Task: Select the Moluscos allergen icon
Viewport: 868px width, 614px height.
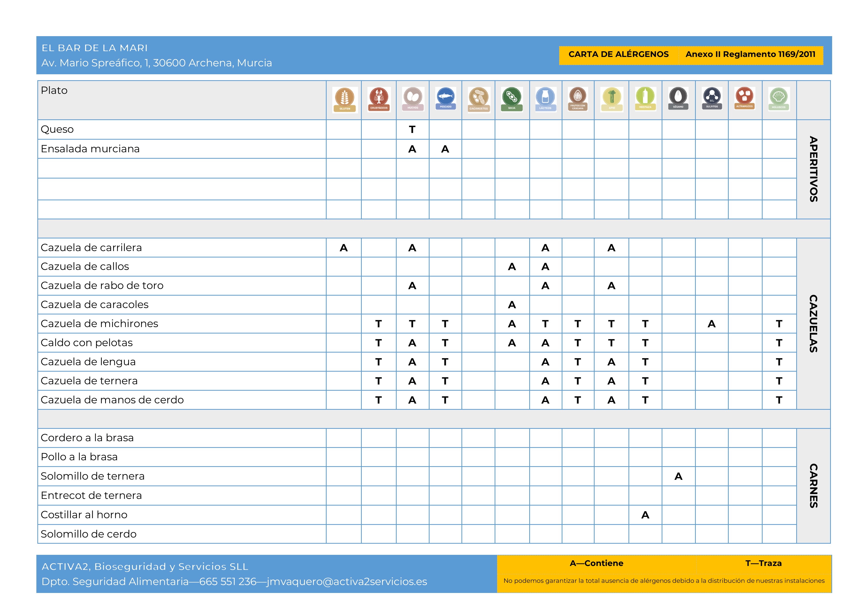Action: click(x=779, y=99)
